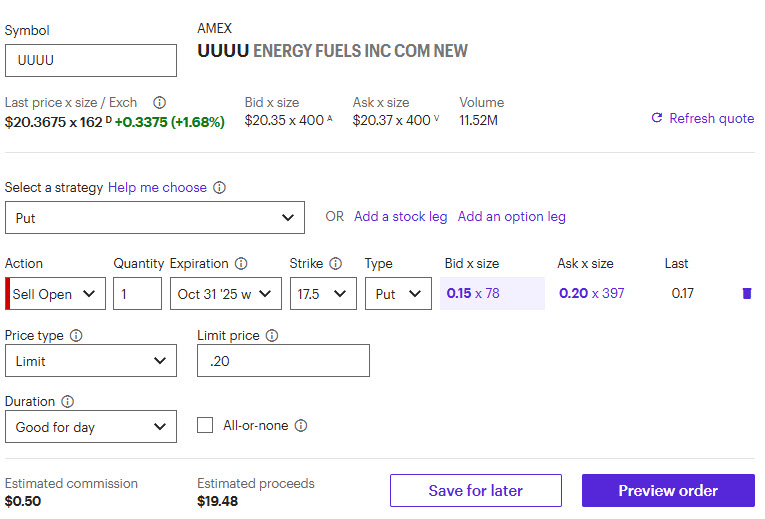Open the 17.5 strike dropdown
Screen dimensions: 765x519
[x=322, y=294]
